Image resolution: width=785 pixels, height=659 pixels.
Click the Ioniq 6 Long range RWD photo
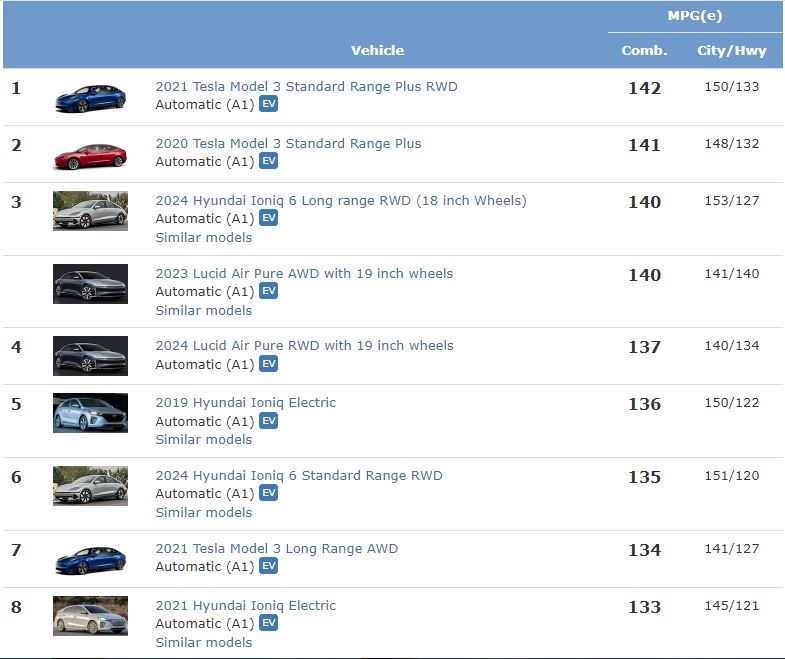click(90, 211)
